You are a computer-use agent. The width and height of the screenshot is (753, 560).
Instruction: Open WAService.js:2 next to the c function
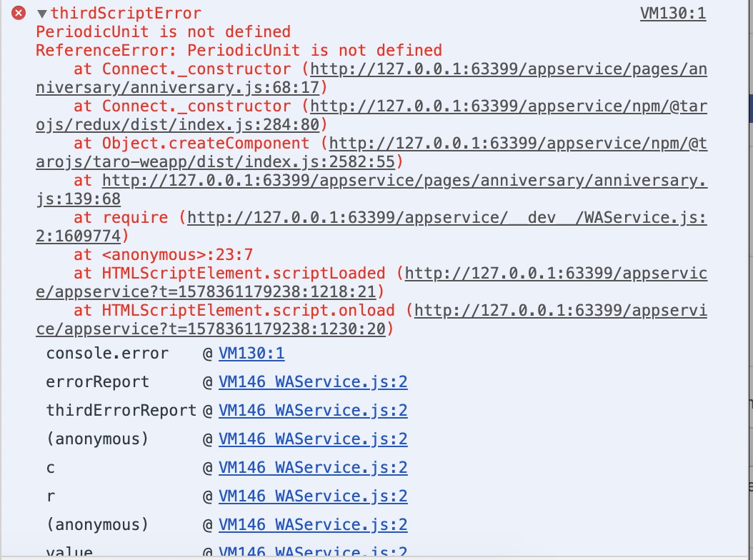[313, 467]
